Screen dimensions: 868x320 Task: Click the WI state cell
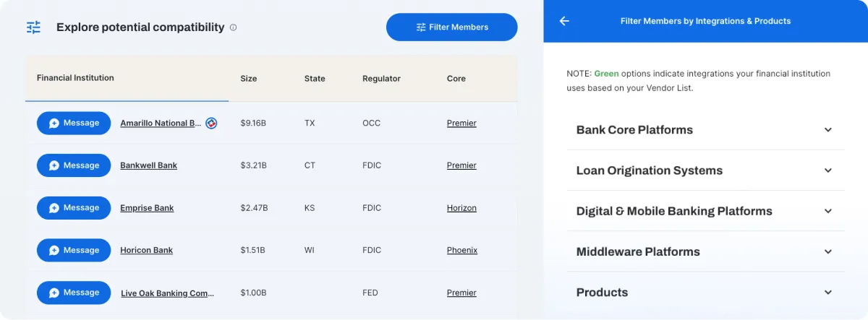tap(310, 251)
